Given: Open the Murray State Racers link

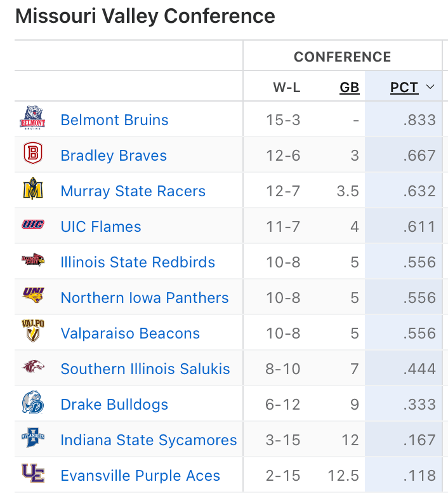Looking at the screenshot, I should pyautogui.click(x=133, y=191).
